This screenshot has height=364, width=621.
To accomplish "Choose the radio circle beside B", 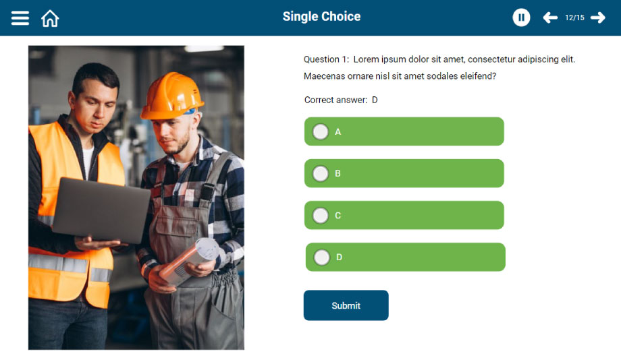I will (321, 173).
